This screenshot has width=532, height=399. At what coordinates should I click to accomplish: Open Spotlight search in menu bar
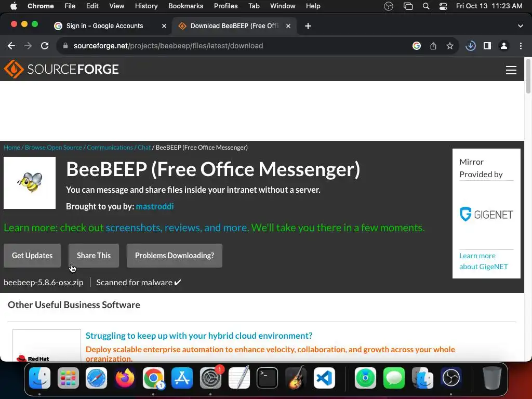[426, 6]
